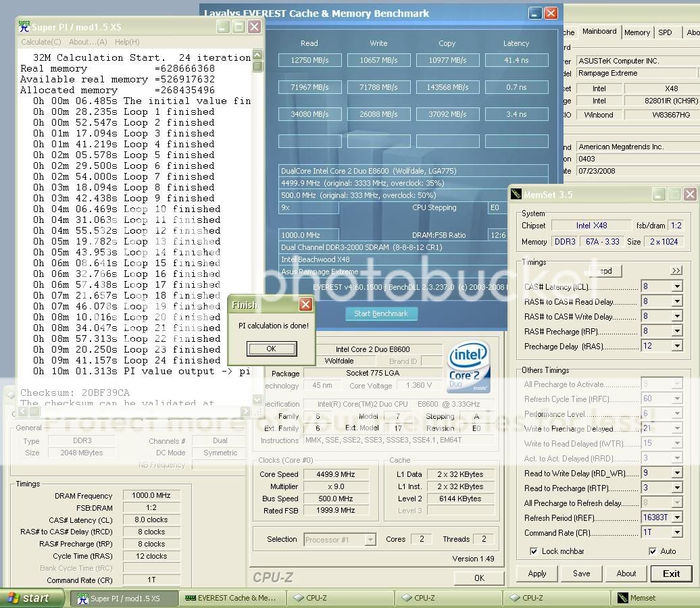Viewport: 700px width, 608px height.
Task: Switch to Mainboard tab in CPU-Z
Action: [x=599, y=31]
